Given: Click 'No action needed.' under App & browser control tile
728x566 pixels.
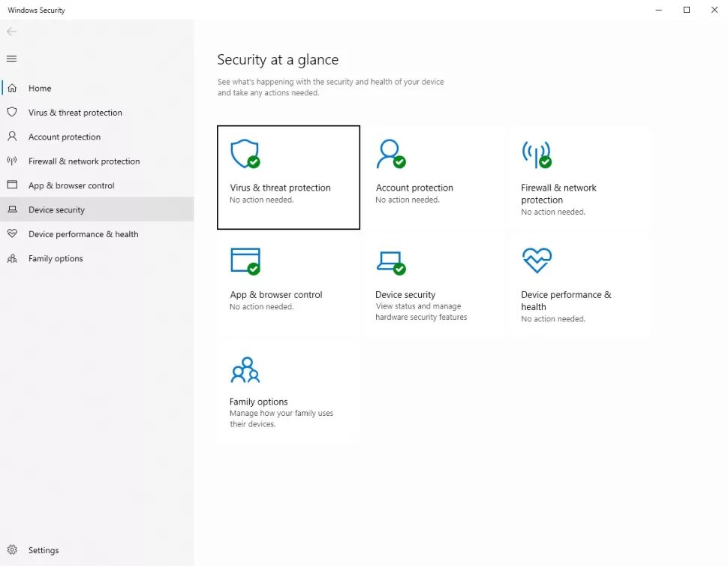Looking at the screenshot, I should tap(261, 306).
